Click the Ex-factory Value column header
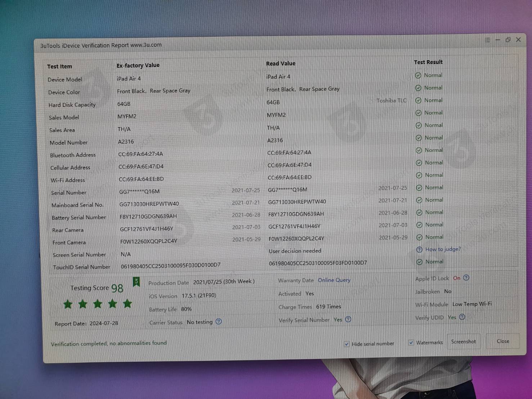This screenshot has height=399, width=532. coord(138,65)
